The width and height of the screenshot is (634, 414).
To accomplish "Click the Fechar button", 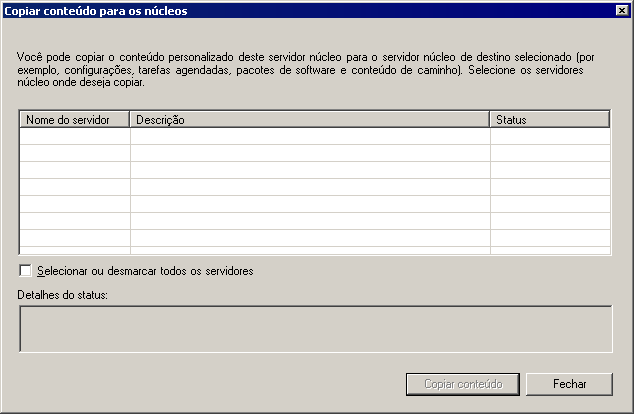I will [x=569, y=384].
